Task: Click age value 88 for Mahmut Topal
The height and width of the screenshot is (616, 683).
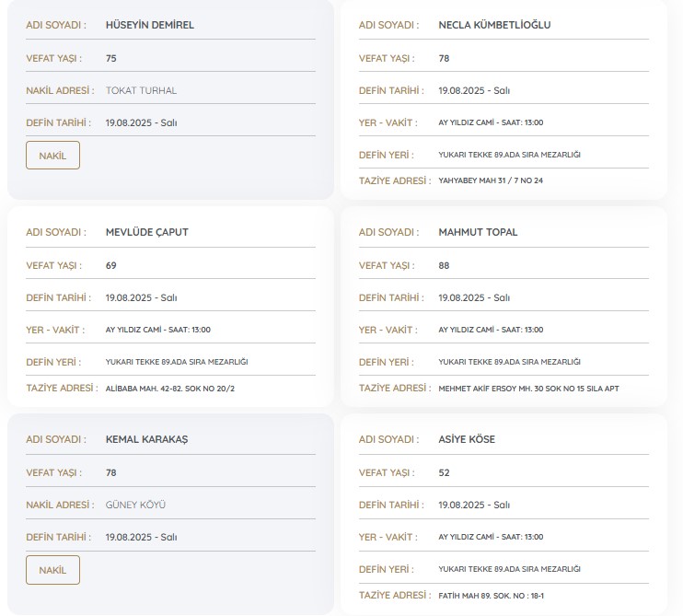Action: coord(445,265)
